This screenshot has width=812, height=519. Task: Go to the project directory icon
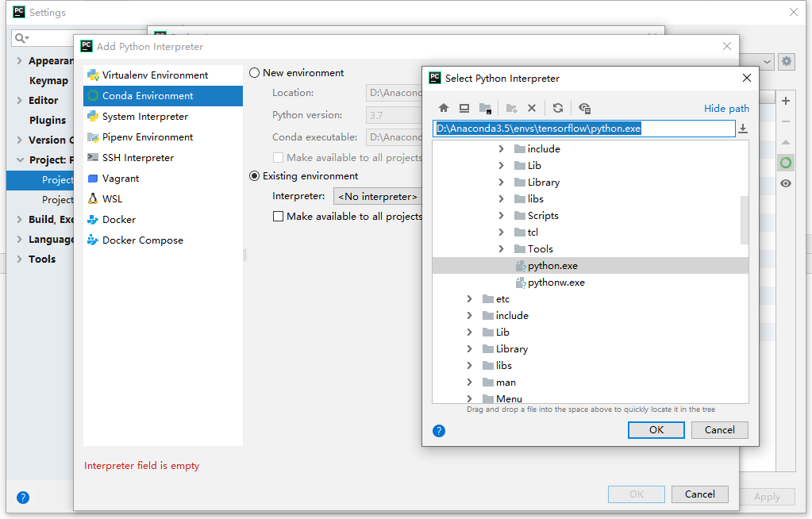click(x=485, y=108)
